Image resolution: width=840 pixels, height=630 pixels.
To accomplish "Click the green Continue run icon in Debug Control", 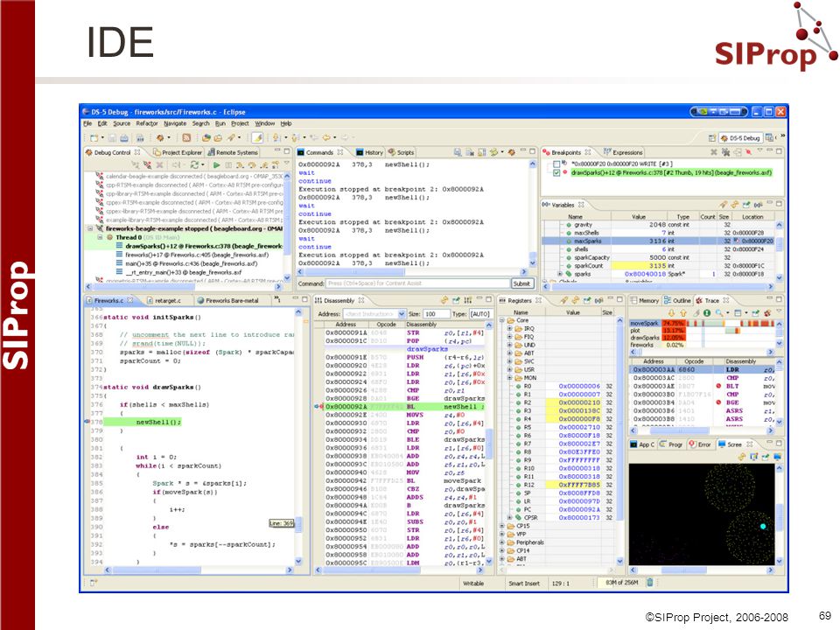I will click(x=216, y=165).
